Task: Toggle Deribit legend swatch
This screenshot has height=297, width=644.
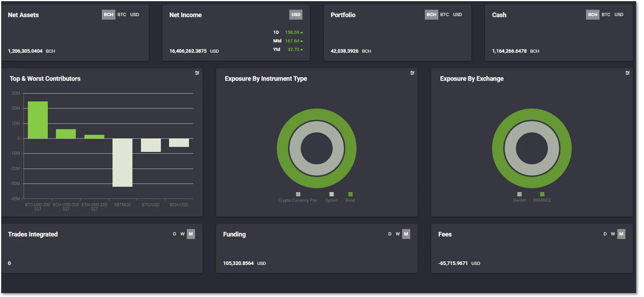Action: (519, 194)
